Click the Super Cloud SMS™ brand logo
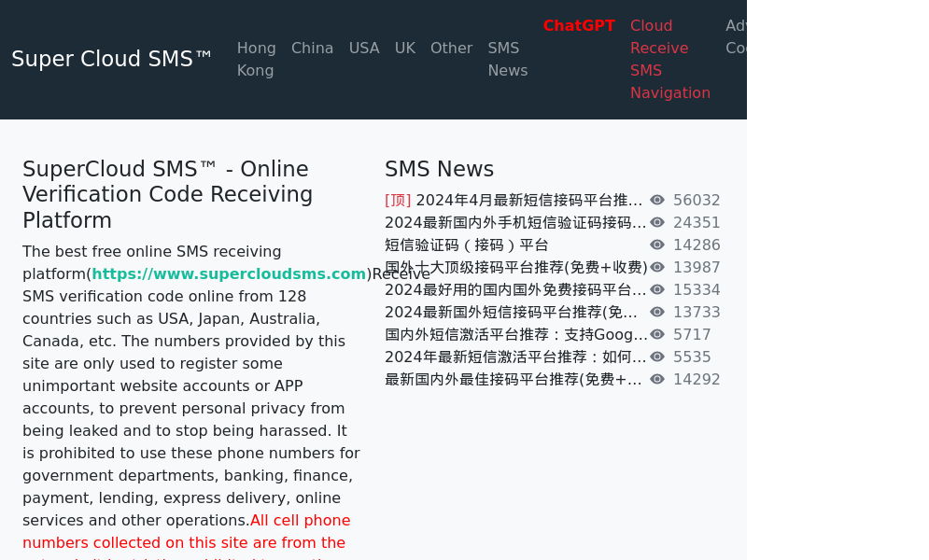 [112, 59]
